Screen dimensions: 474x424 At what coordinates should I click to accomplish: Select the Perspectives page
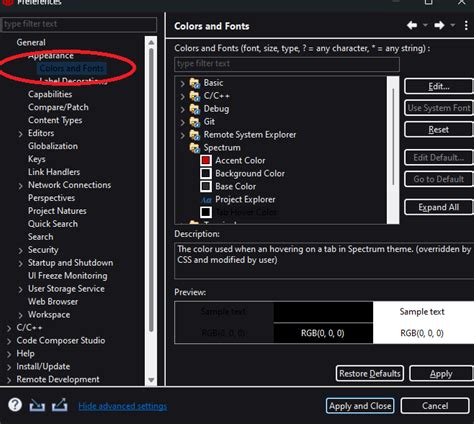[52, 198]
